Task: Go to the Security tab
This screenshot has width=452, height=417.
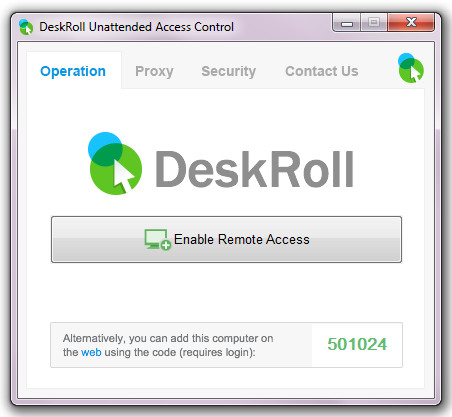Action: pyautogui.click(x=229, y=71)
